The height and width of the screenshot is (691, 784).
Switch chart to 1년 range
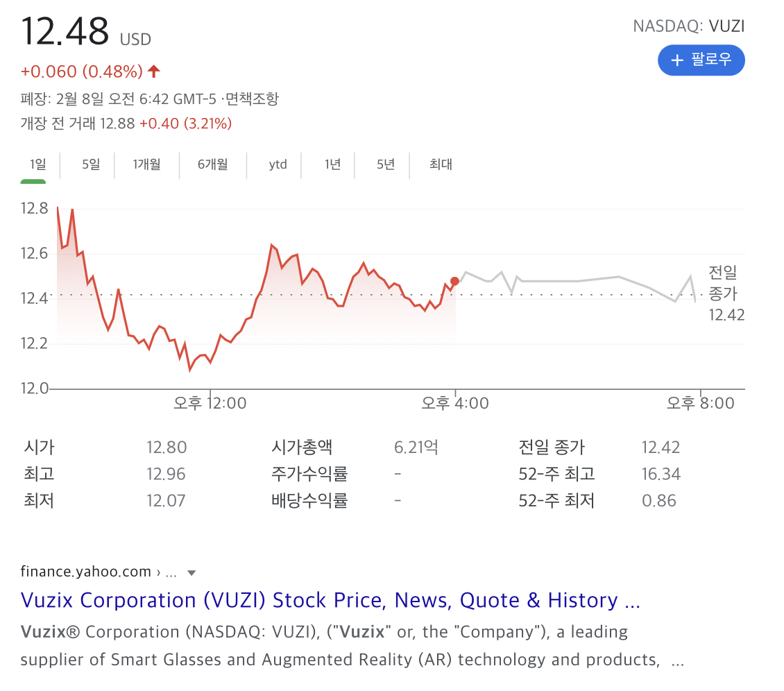coord(332,164)
